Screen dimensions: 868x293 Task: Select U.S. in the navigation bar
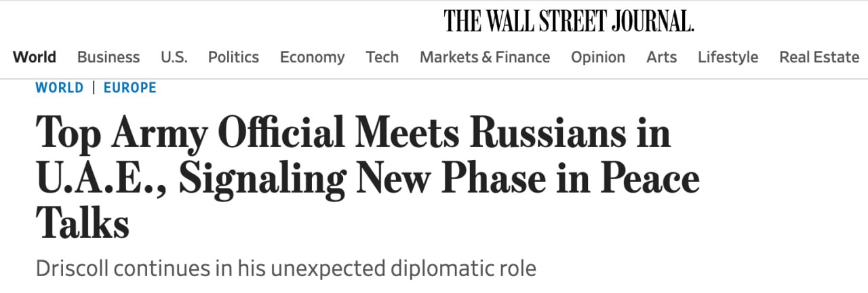point(174,57)
